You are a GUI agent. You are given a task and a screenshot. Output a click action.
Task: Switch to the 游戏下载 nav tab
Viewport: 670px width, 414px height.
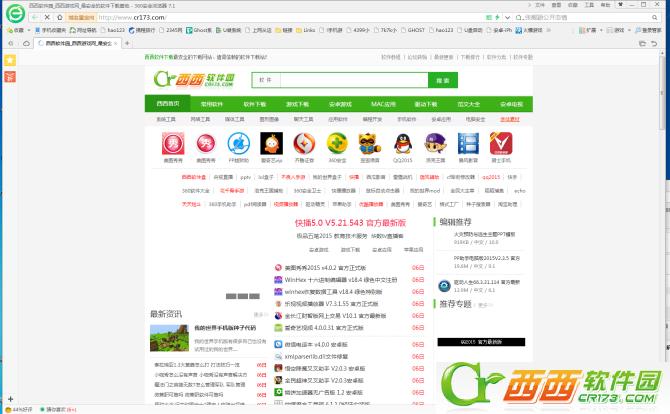point(297,104)
